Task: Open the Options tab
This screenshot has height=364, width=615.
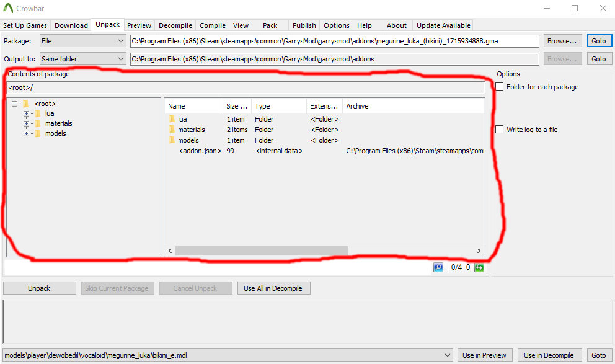Action: click(337, 25)
